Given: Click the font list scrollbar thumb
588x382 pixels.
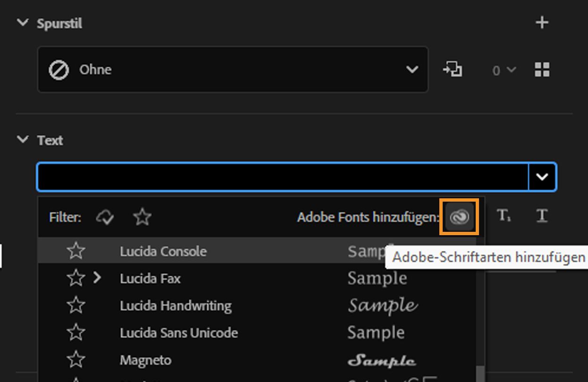Looking at the screenshot, I should tap(480, 373).
